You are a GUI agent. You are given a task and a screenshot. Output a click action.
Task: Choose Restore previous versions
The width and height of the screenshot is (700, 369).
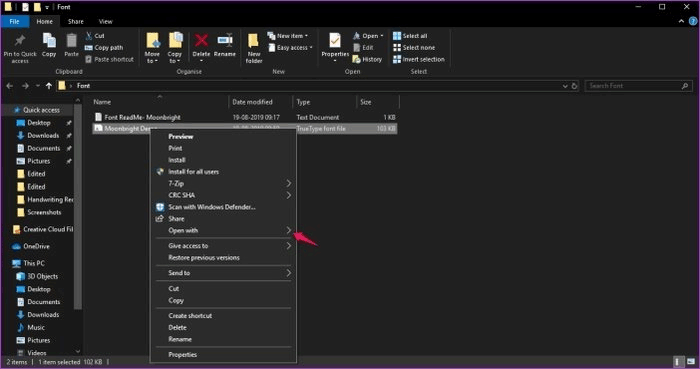pos(204,257)
